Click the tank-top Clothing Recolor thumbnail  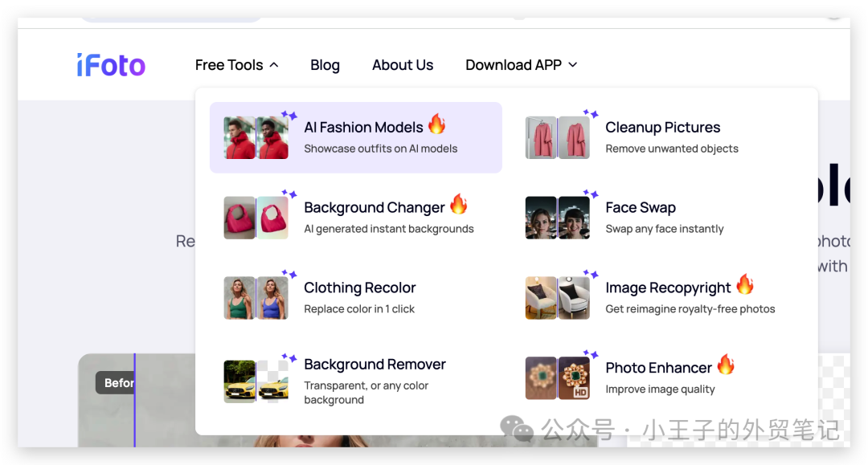pyautogui.click(x=256, y=298)
